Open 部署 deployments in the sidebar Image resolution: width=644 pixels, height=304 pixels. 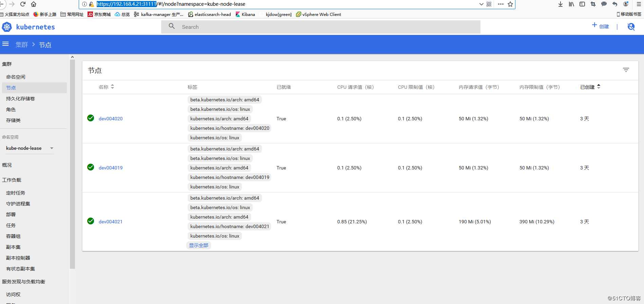(11, 215)
